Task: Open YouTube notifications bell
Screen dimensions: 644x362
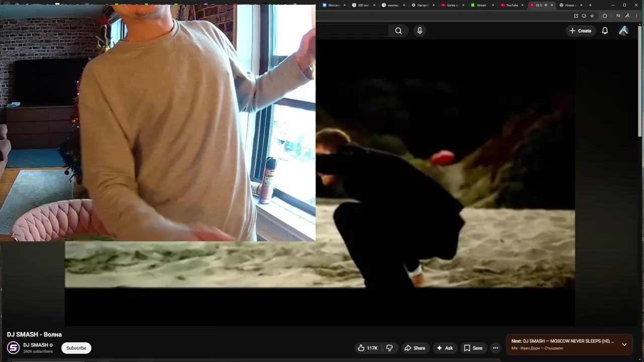Action: point(605,31)
